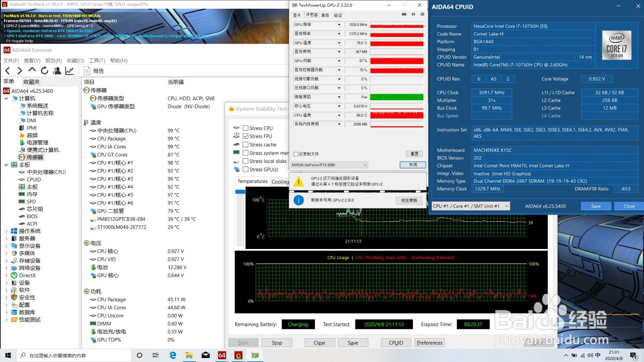
Task: Click the AIDA64 forward arrow icon
Action: 20,71
